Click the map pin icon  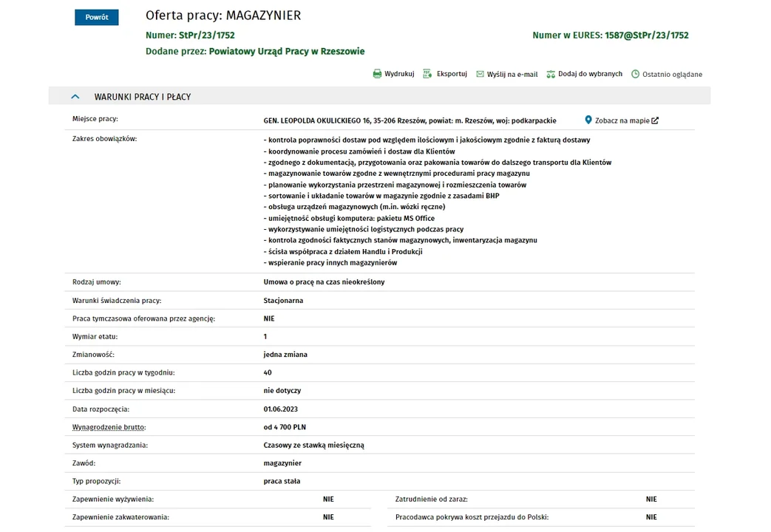point(588,120)
